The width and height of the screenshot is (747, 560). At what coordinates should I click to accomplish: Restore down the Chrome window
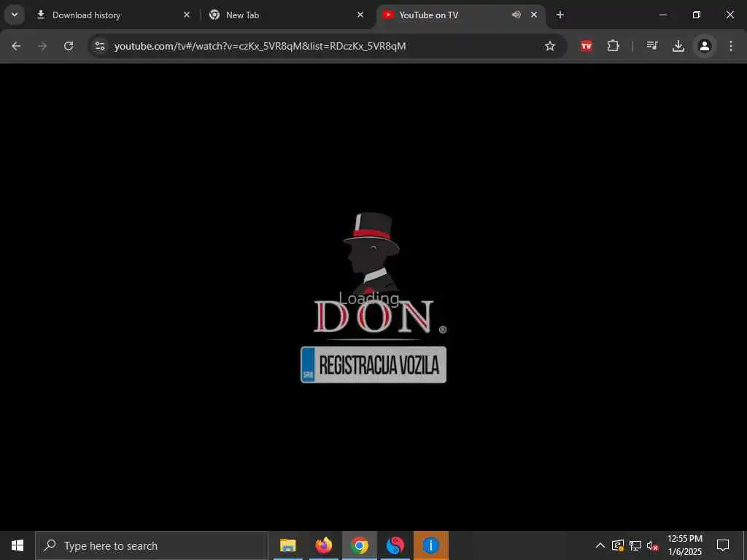697,15
